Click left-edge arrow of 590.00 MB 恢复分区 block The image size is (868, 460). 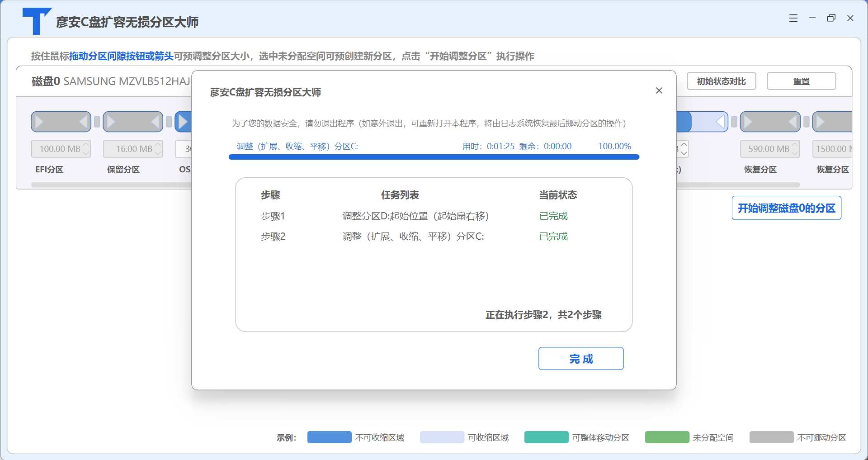pyautogui.click(x=748, y=122)
